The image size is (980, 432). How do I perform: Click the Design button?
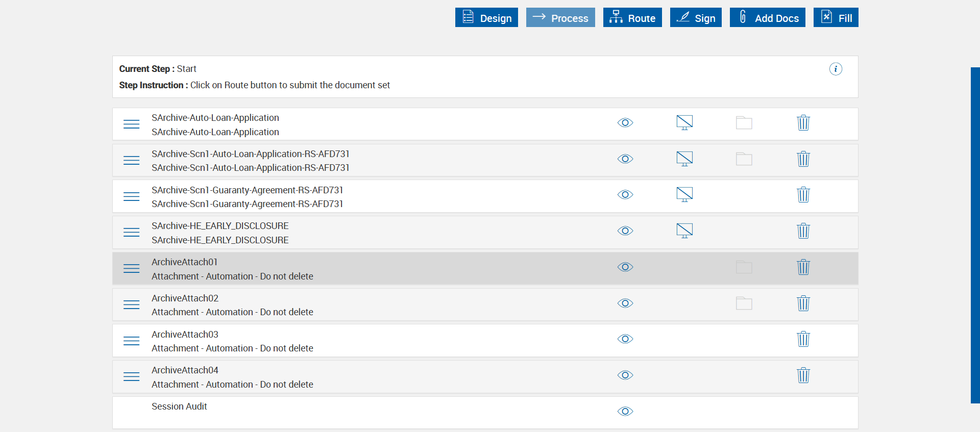pos(486,18)
